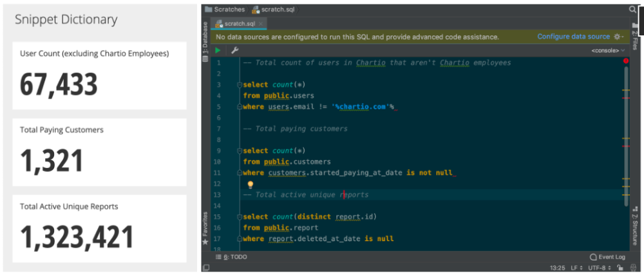Click the red error indicator in editor

pos(625,61)
